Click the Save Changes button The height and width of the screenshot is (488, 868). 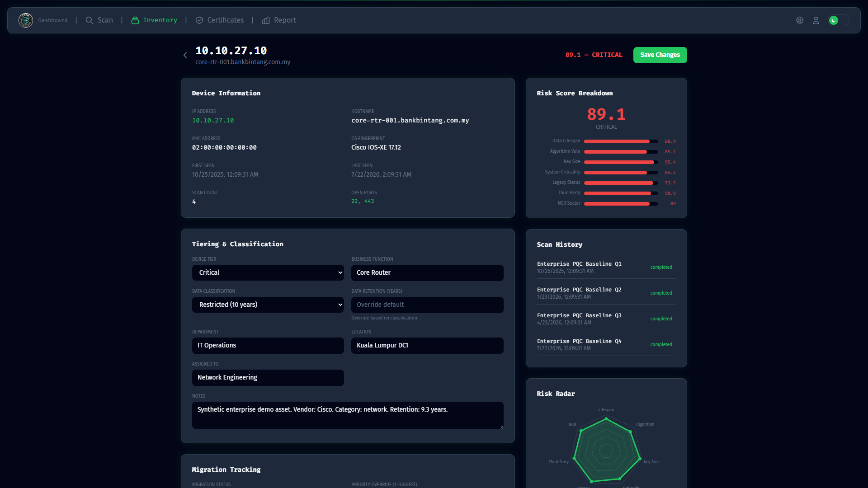660,55
